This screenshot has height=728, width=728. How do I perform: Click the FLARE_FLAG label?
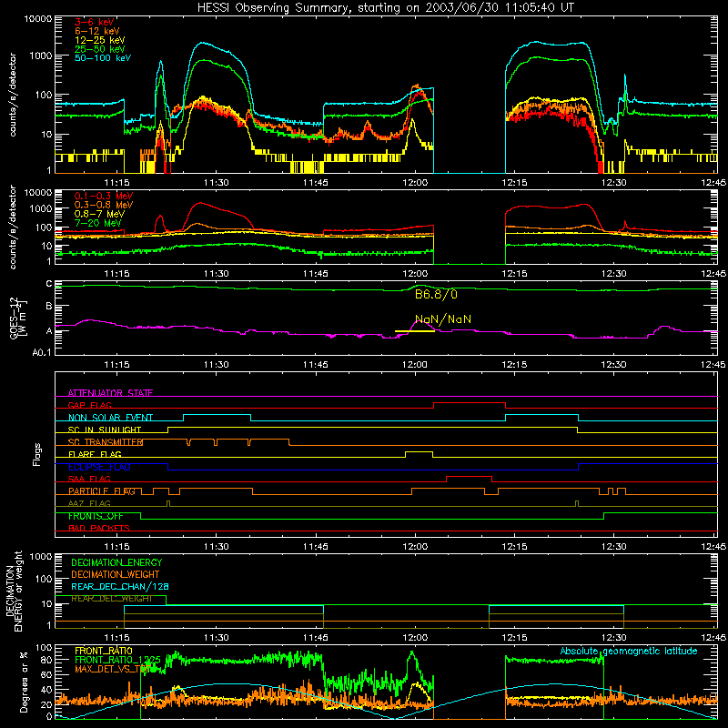[95, 454]
